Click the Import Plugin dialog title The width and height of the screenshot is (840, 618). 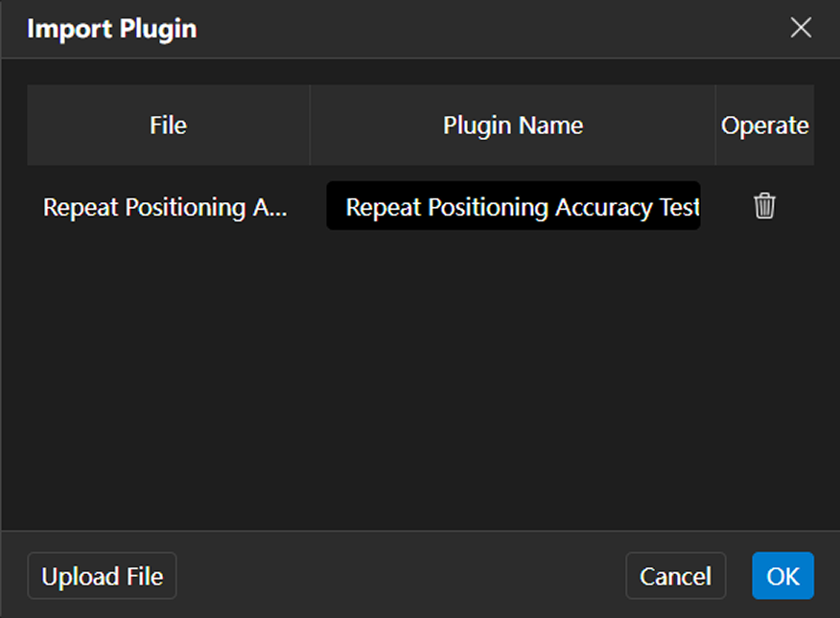click(111, 29)
